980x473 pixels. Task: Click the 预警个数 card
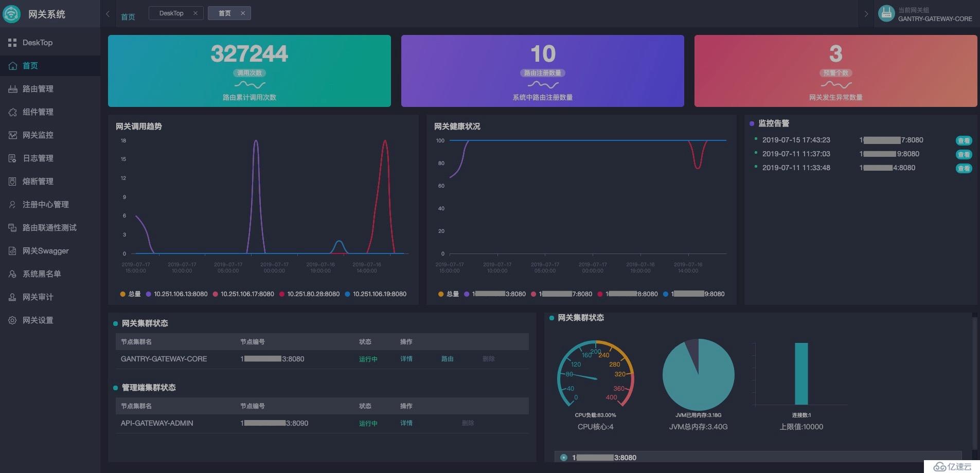point(835,71)
